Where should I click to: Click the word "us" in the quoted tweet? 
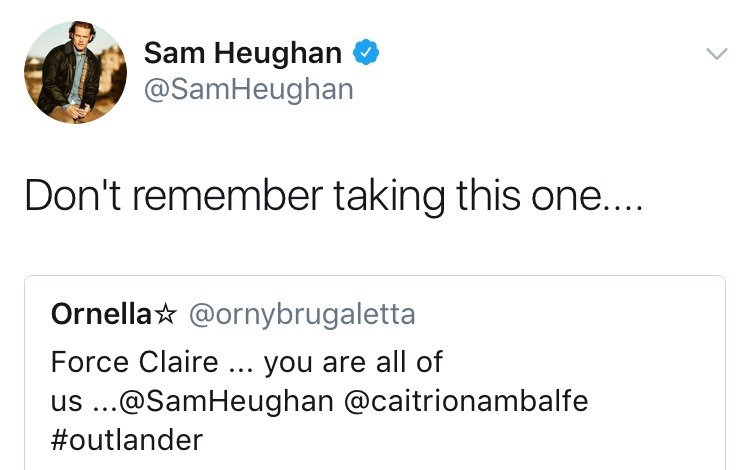pos(66,402)
